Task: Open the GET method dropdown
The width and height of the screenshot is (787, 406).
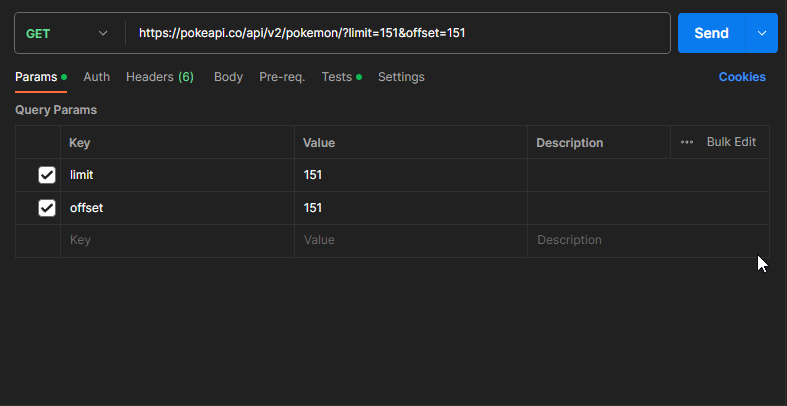Action: point(67,33)
